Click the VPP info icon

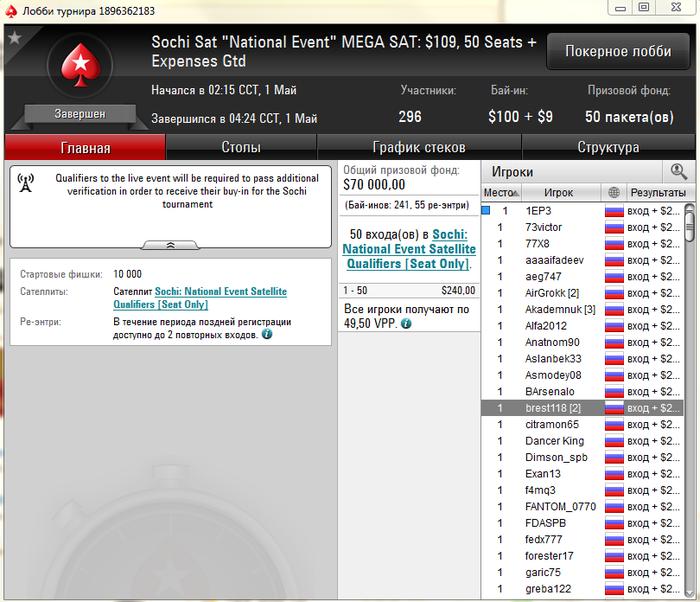click(406, 324)
